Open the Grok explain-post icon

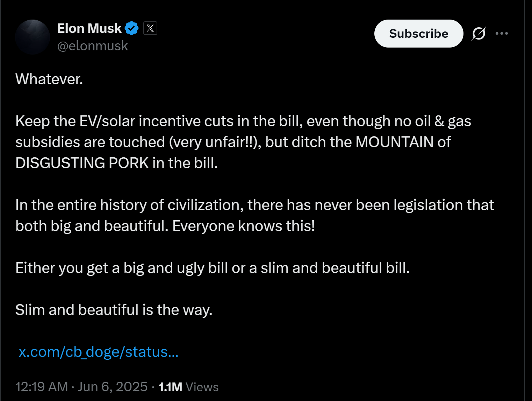click(479, 34)
